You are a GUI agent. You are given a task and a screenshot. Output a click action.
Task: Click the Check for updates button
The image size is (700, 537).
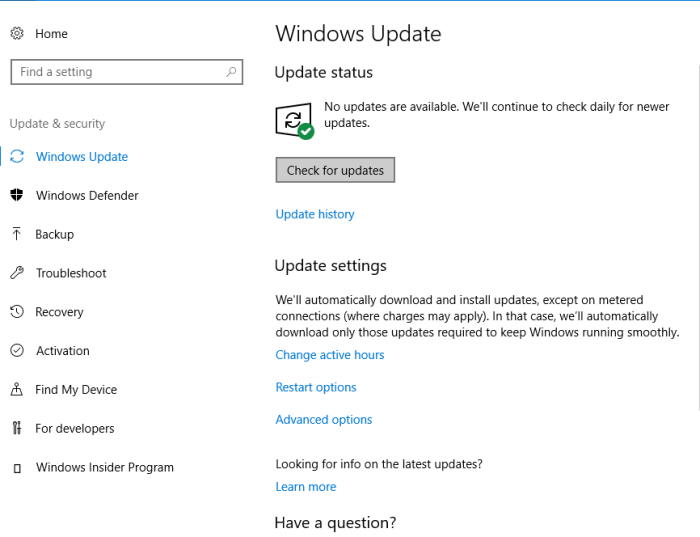click(335, 170)
